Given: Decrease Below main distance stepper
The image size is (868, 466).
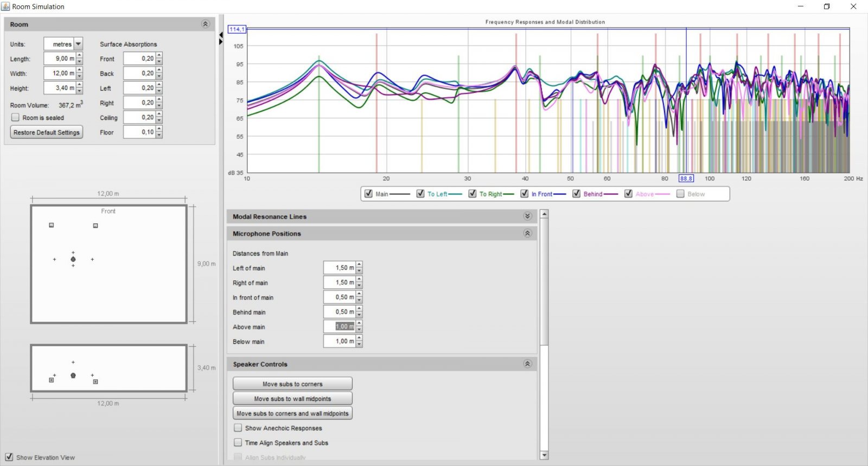Looking at the screenshot, I should point(359,344).
